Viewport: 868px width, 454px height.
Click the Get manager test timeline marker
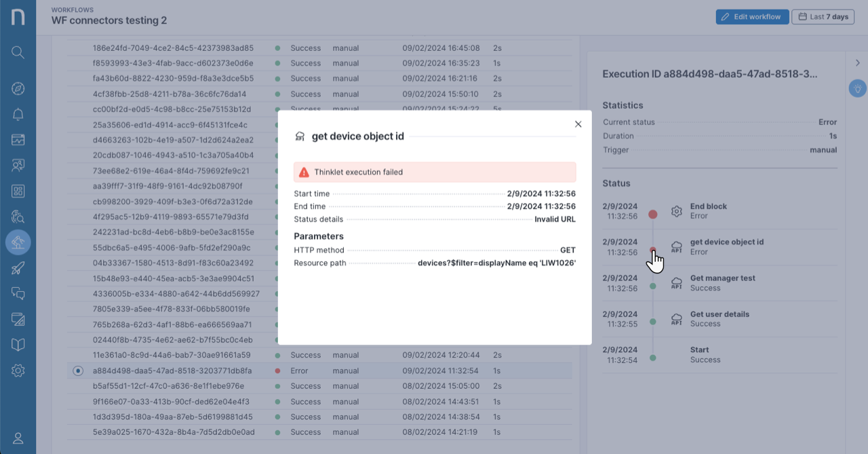click(x=653, y=286)
